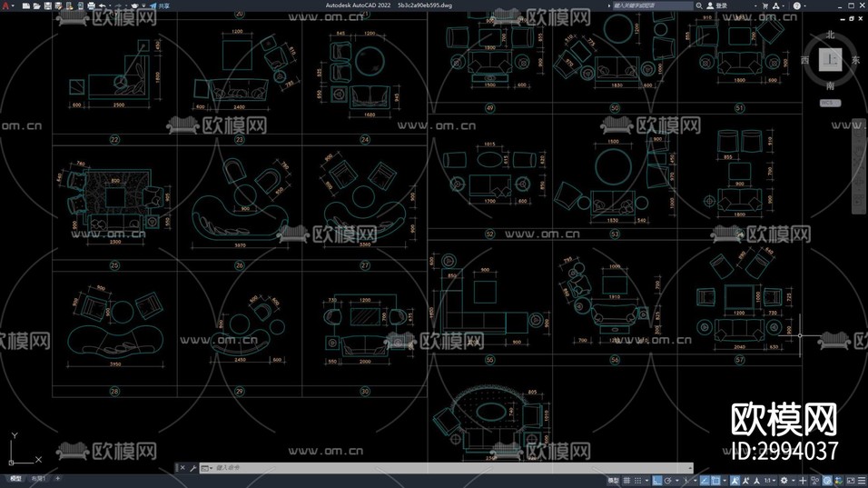The width and height of the screenshot is (868, 488).
Task: Add a new layout with plus tab
Action: coord(57,479)
